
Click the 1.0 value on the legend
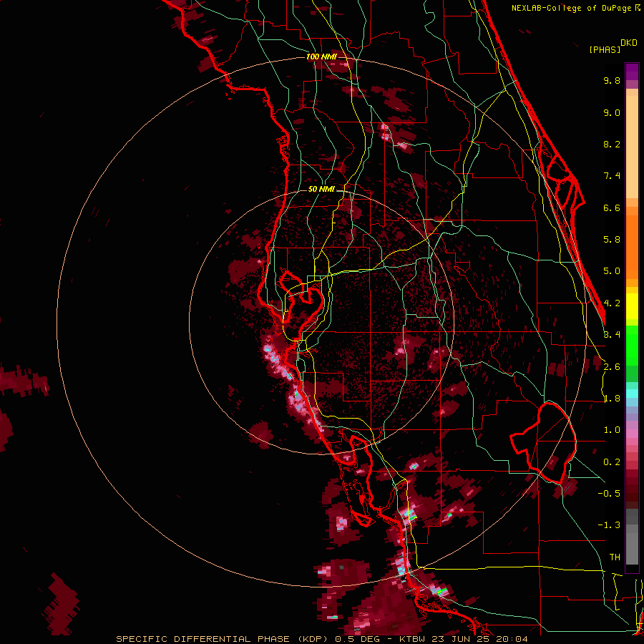click(x=612, y=430)
